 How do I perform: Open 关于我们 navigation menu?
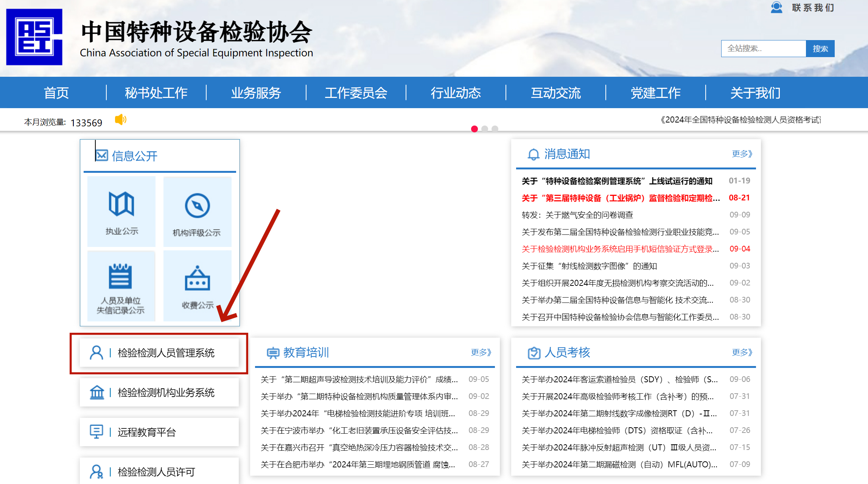756,93
